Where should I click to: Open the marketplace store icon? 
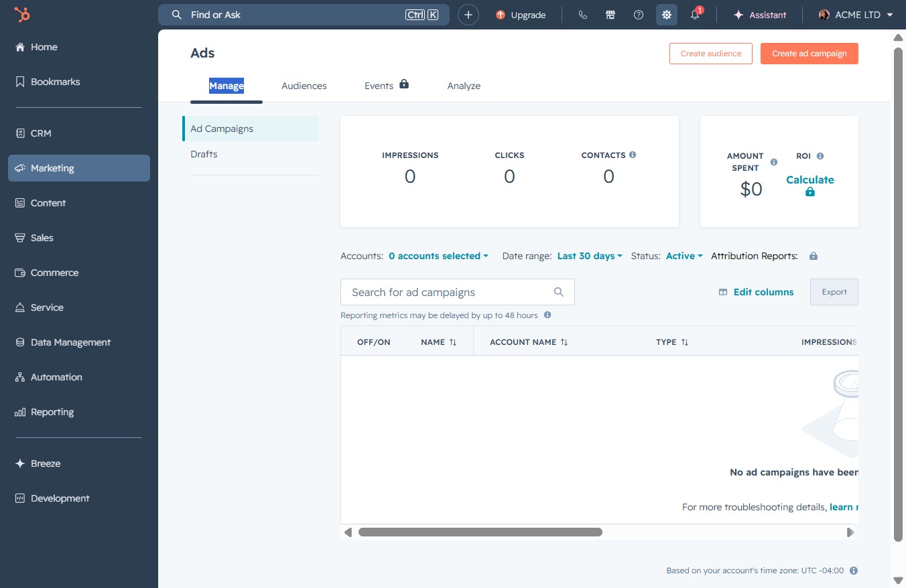610,15
